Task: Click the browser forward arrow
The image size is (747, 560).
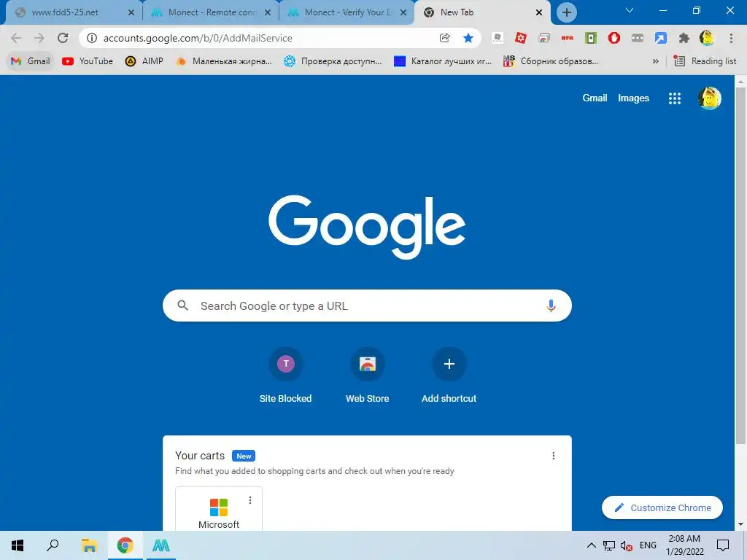Action: pos(39,38)
